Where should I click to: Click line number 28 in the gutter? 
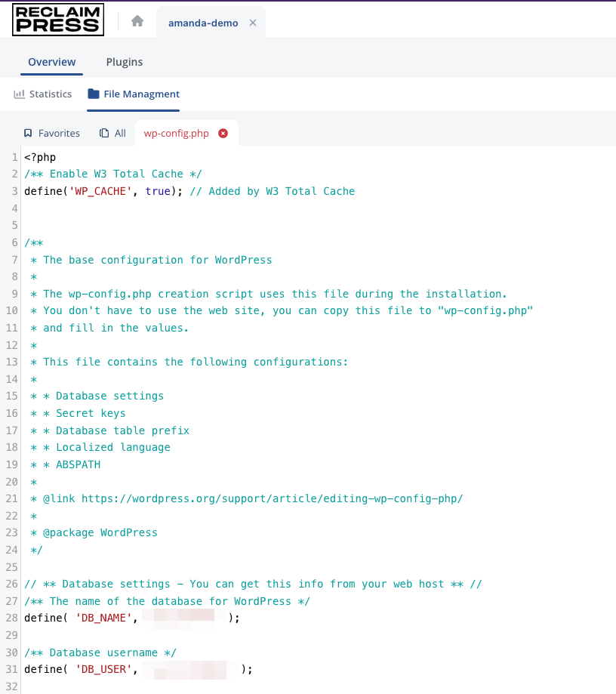tap(12, 618)
